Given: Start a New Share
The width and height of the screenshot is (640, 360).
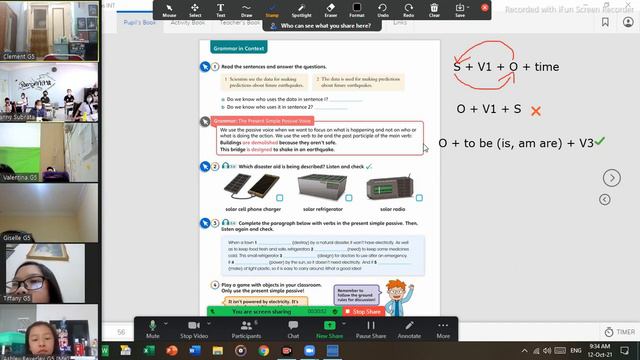Looking at the screenshot, I should click(329, 329).
